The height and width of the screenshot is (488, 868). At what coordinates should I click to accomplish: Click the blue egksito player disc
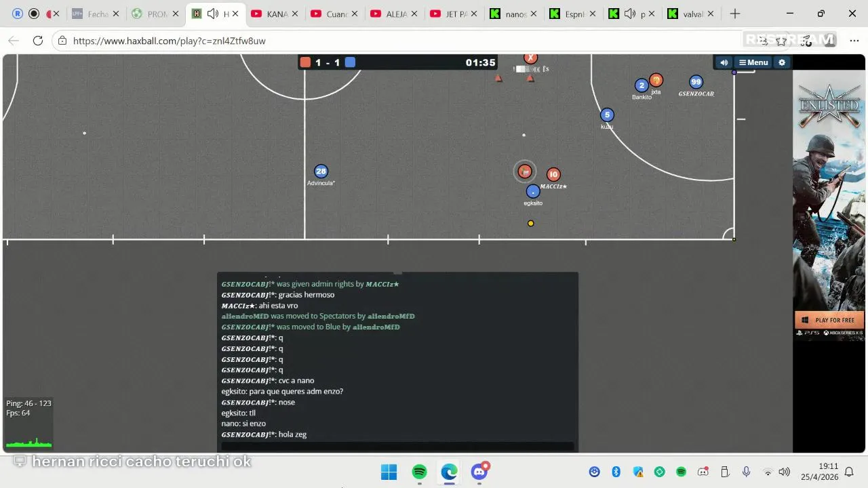tap(533, 191)
